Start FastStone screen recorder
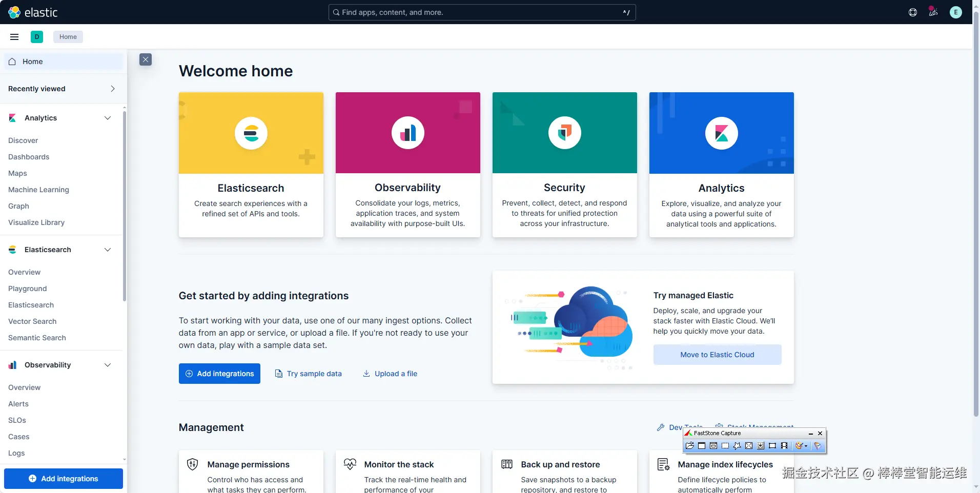980x493 pixels. tap(784, 446)
